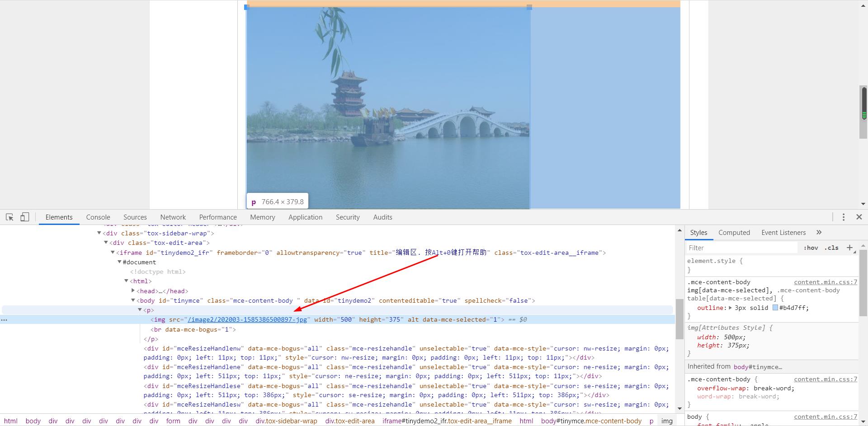This screenshot has width=868, height=426.
Task: Open the Event Listeners sidebar tab
Action: tap(783, 233)
